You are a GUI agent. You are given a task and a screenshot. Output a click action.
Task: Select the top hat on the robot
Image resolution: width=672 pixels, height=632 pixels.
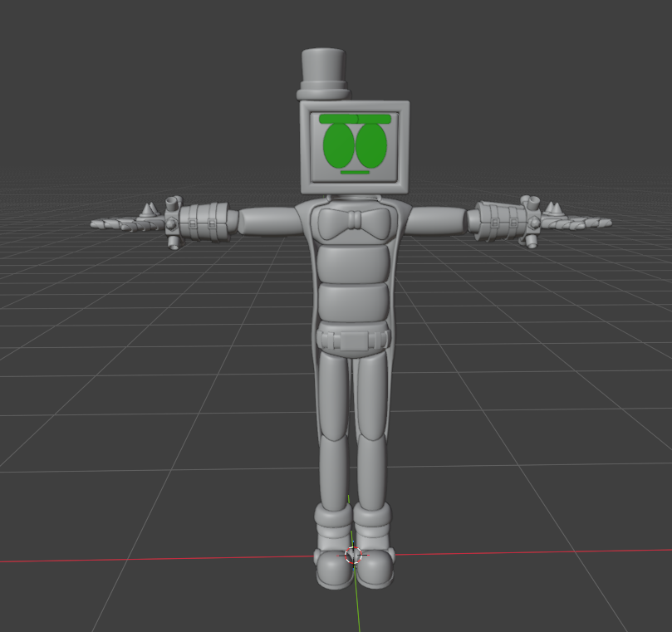point(324,74)
